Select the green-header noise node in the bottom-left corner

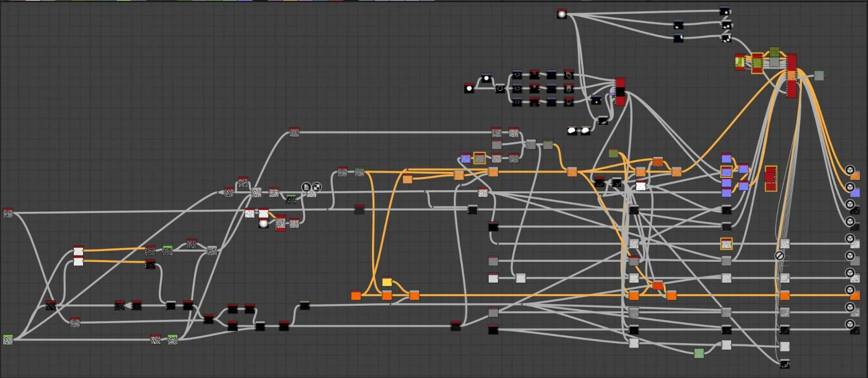point(8,340)
